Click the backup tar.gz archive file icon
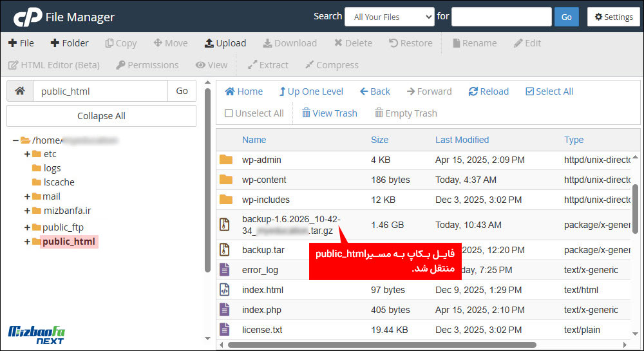The height and width of the screenshot is (351, 644). [225, 225]
